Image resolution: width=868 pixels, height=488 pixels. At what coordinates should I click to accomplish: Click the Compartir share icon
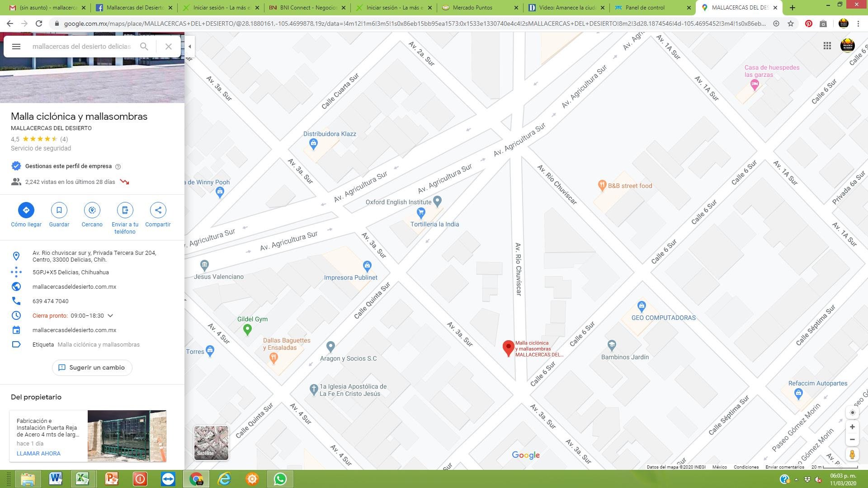coord(158,210)
